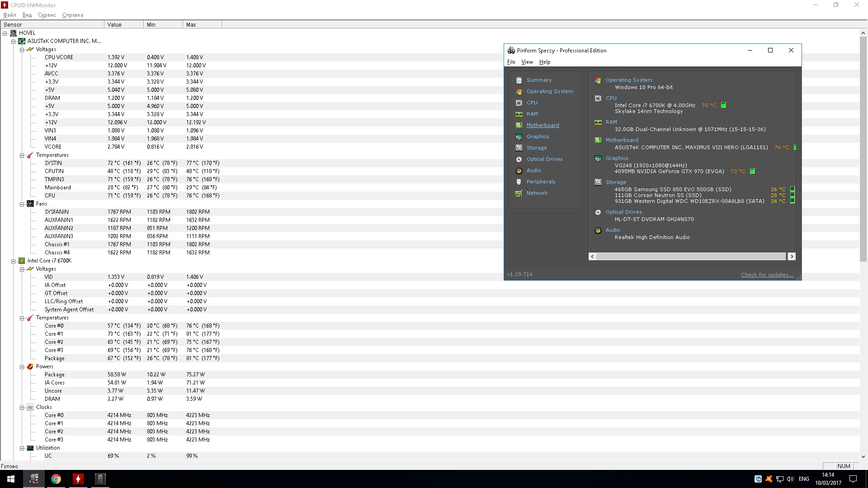This screenshot has width=868, height=488.
Task: Open Chrome from the taskbar
Action: (56, 479)
